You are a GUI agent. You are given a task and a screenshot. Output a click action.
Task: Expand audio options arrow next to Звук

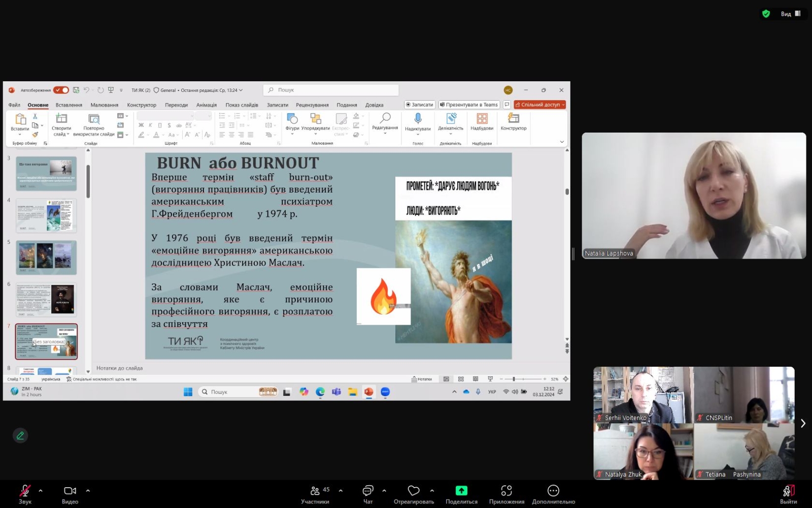(x=41, y=491)
